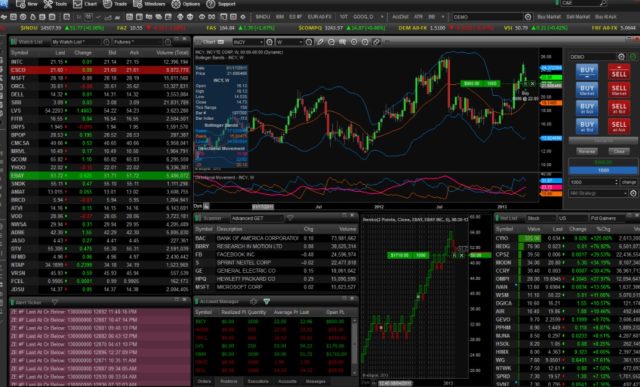Open the Windows menu
The image size is (640, 387).
click(x=149, y=4)
